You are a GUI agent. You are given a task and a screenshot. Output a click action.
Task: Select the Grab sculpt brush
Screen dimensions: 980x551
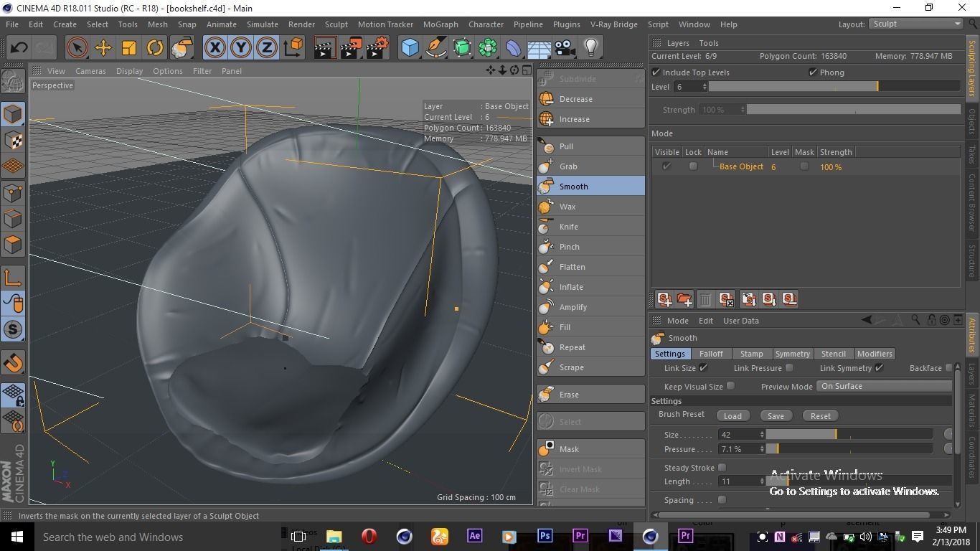(590, 166)
